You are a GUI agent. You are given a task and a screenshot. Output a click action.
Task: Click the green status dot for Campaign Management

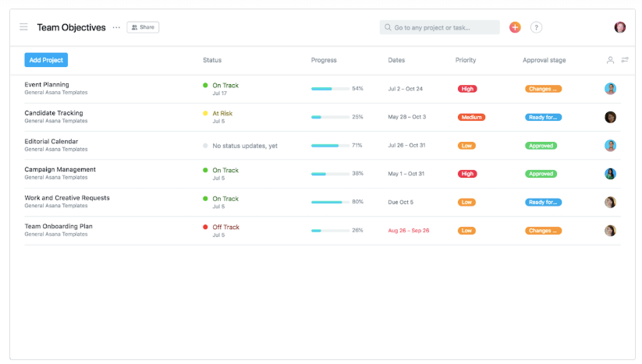(205, 170)
